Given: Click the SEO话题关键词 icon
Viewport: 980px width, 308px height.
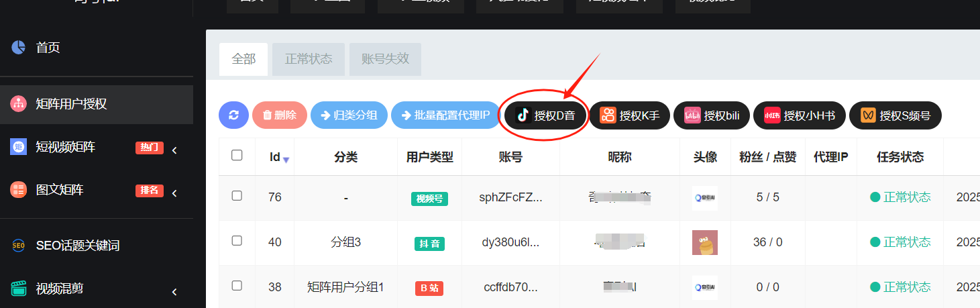Looking at the screenshot, I should (x=18, y=246).
